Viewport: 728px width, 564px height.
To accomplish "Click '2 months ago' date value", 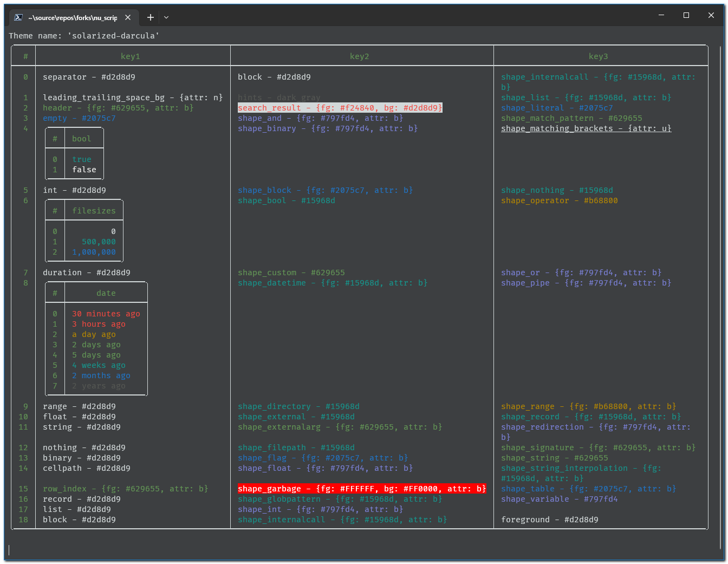I will pos(101,375).
